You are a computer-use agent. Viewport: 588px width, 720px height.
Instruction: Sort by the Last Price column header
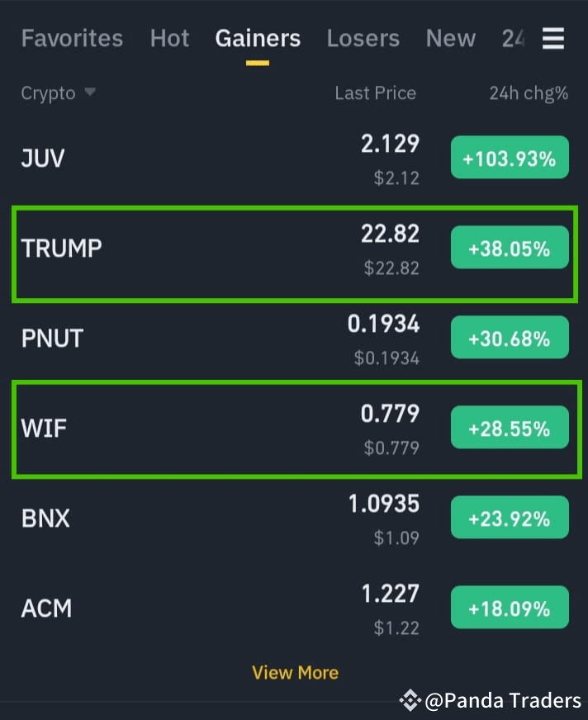tap(375, 92)
